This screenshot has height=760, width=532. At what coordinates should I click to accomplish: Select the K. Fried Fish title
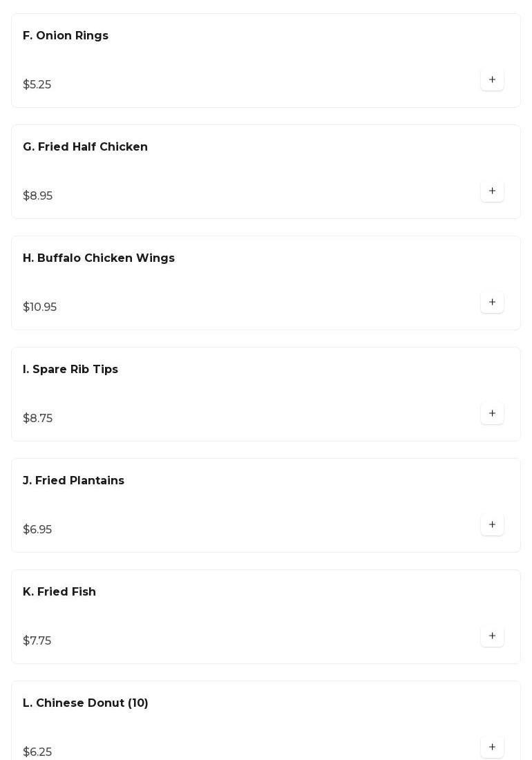click(59, 592)
